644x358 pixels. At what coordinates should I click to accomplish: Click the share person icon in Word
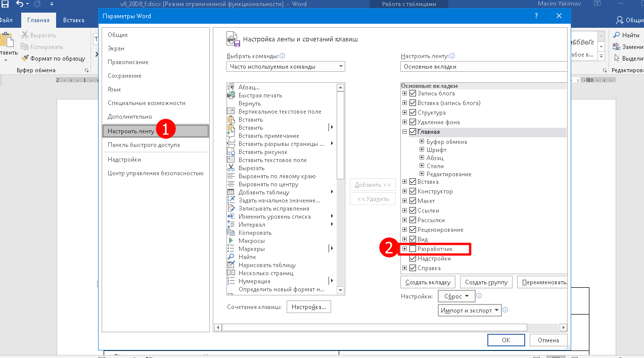(620, 21)
